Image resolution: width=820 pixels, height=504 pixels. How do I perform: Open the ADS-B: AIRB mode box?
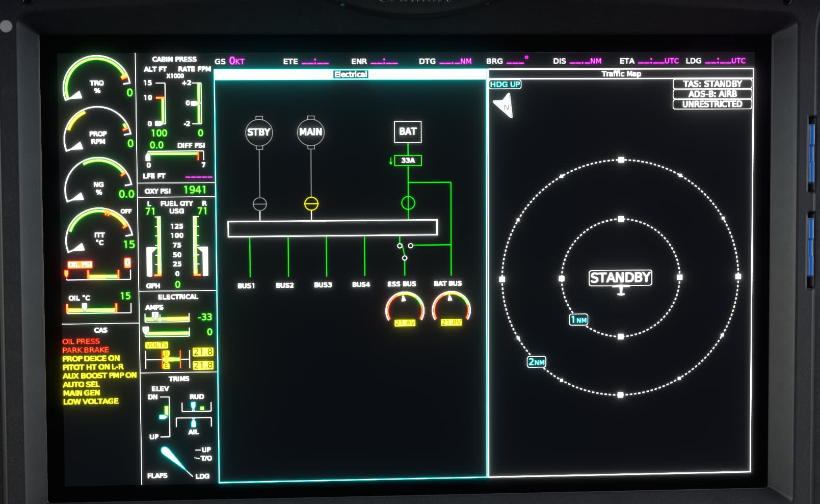[x=712, y=94]
